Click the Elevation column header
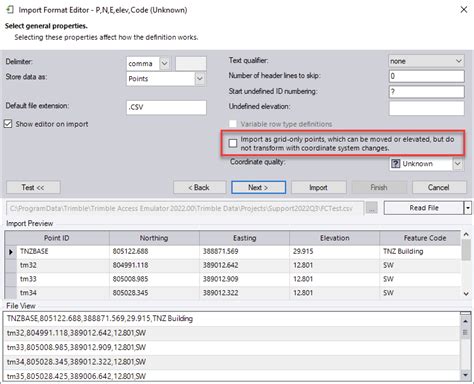The height and width of the screenshot is (384, 474). click(x=335, y=238)
